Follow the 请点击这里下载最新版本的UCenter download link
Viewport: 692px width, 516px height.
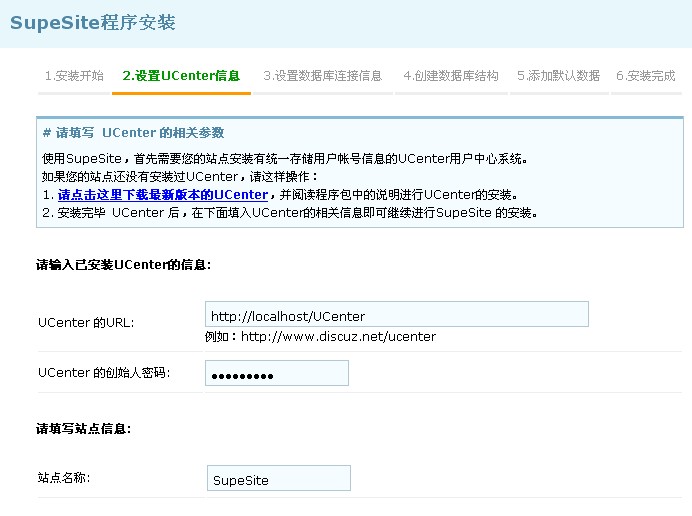tap(163, 195)
